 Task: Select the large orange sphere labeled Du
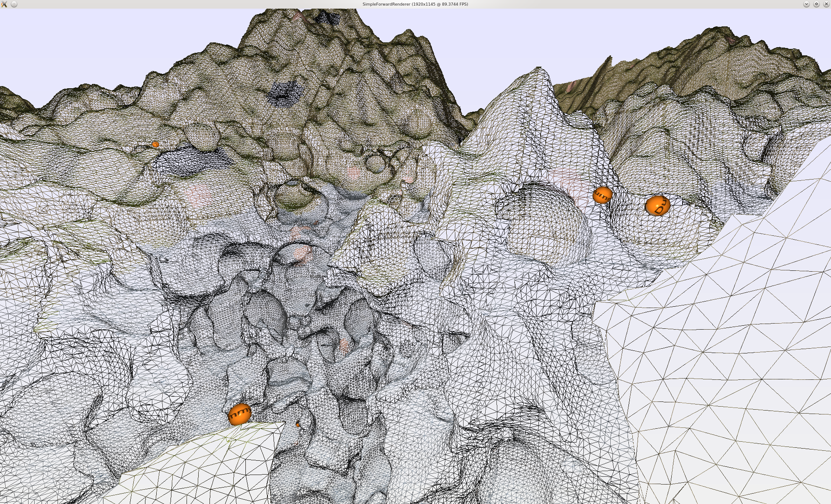(x=657, y=205)
